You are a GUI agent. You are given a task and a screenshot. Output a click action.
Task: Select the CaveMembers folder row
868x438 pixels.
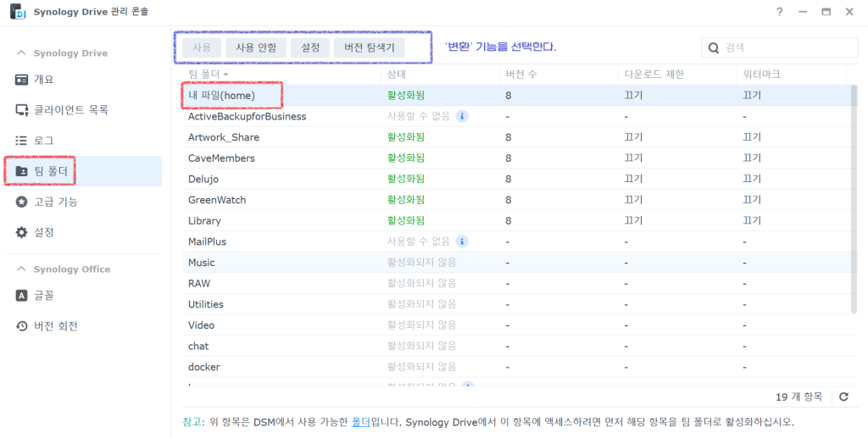point(516,158)
